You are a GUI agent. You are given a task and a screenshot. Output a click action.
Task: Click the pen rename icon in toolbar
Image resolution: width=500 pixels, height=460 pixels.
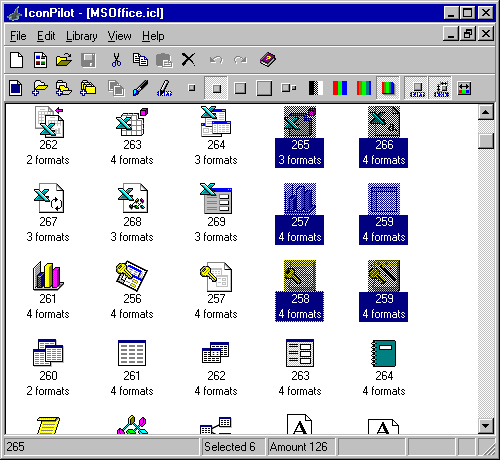point(165,88)
